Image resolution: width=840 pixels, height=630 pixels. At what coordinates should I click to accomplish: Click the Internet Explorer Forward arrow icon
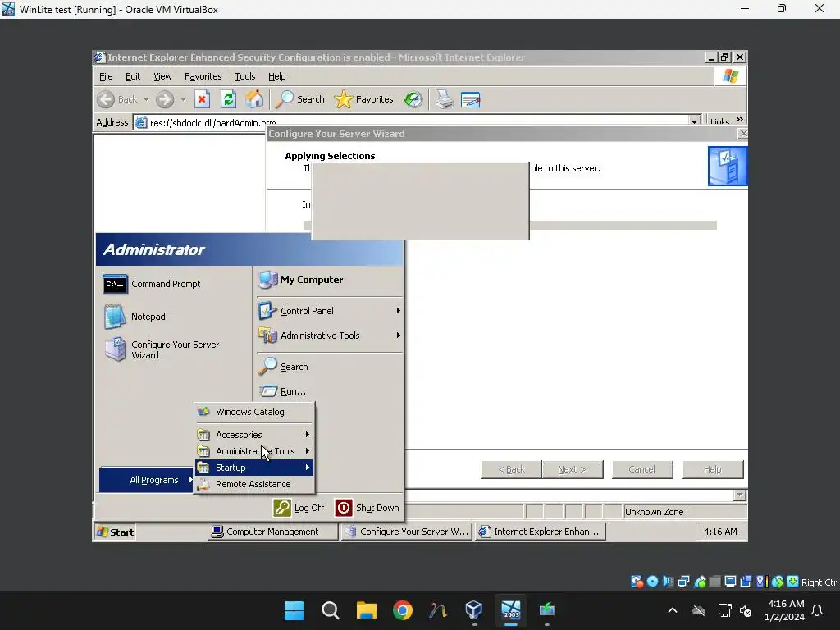click(x=165, y=99)
